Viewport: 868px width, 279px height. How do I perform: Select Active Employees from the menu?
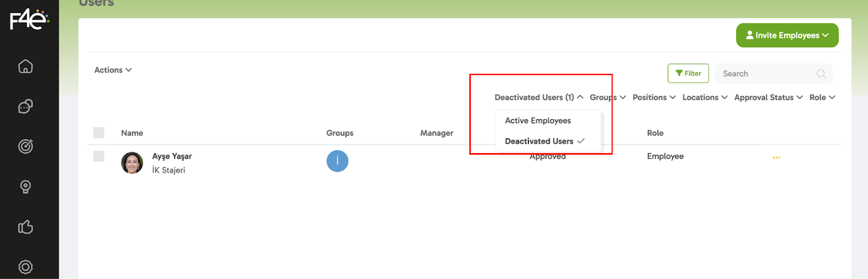tap(538, 121)
